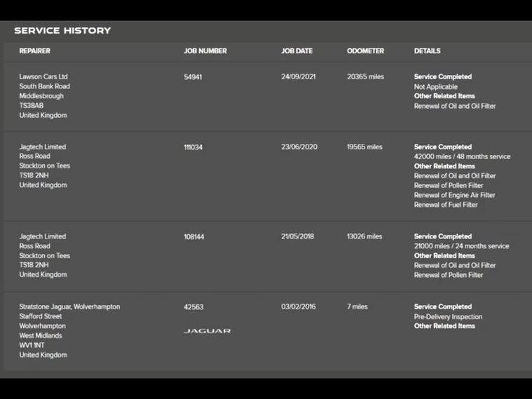Click the Lawson Cars Ltd repairer name
This screenshot has height=399, width=532.
pyautogui.click(x=43, y=77)
